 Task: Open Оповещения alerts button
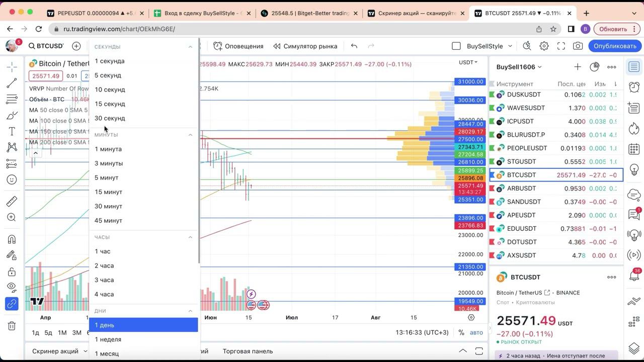(x=238, y=46)
